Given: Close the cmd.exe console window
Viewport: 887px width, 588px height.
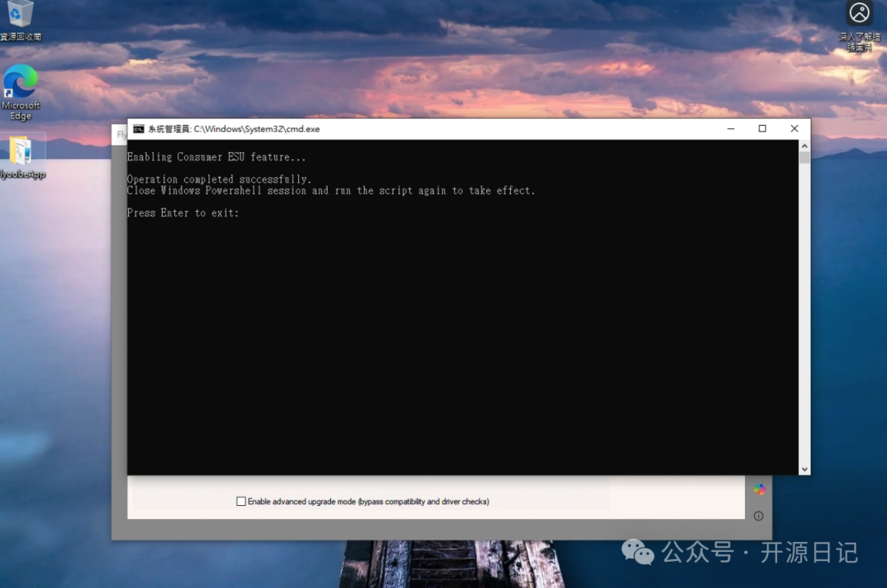Looking at the screenshot, I should pyautogui.click(x=794, y=129).
